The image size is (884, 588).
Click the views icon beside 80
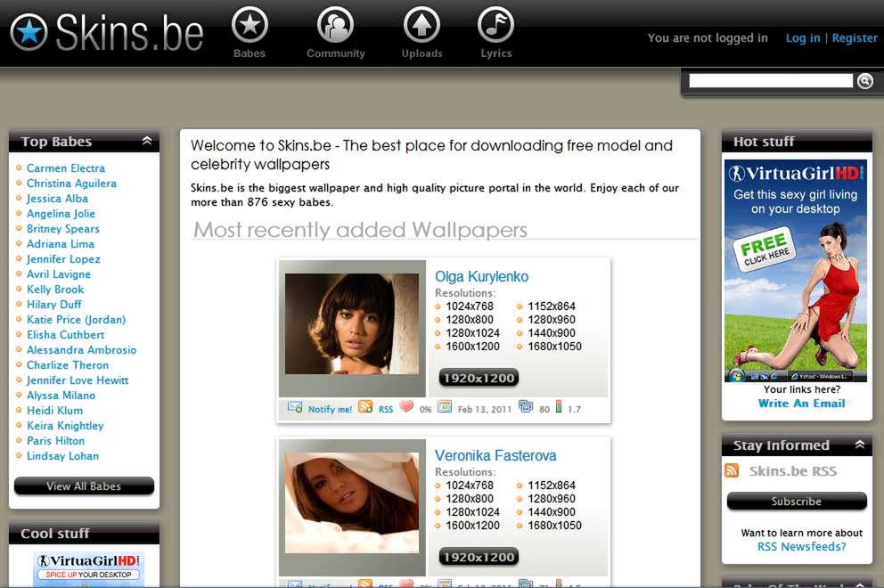[526, 406]
